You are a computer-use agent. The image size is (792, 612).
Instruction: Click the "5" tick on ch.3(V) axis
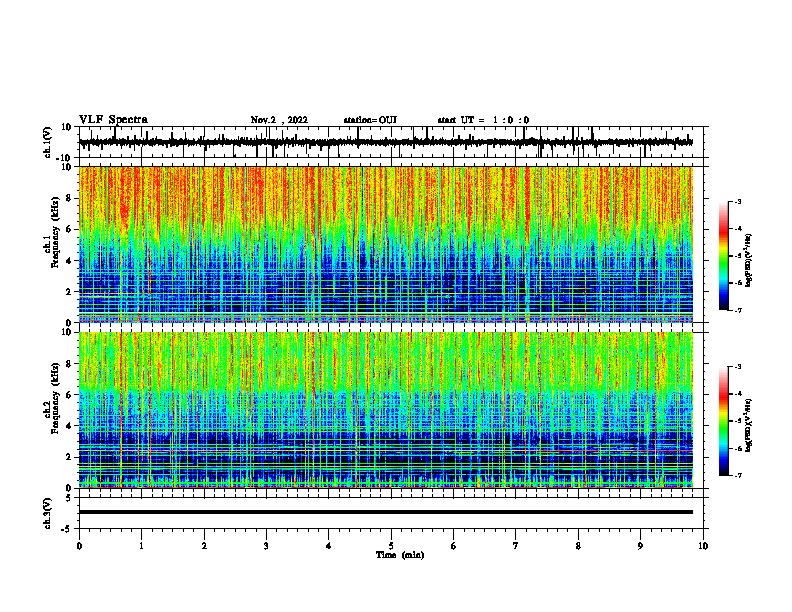click(70, 497)
